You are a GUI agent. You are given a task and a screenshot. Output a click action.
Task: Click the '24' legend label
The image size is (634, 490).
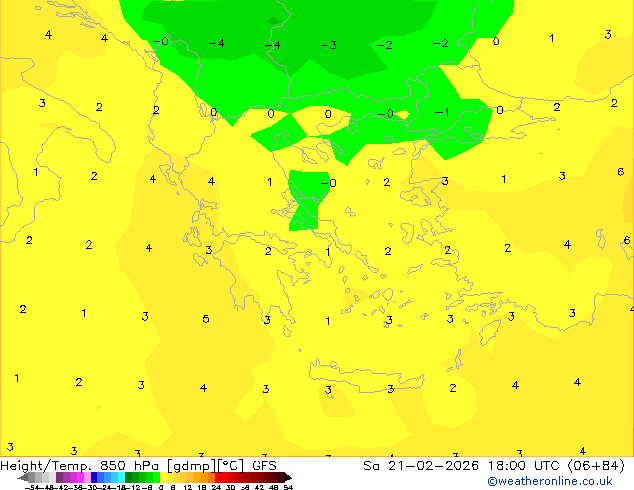216,487
